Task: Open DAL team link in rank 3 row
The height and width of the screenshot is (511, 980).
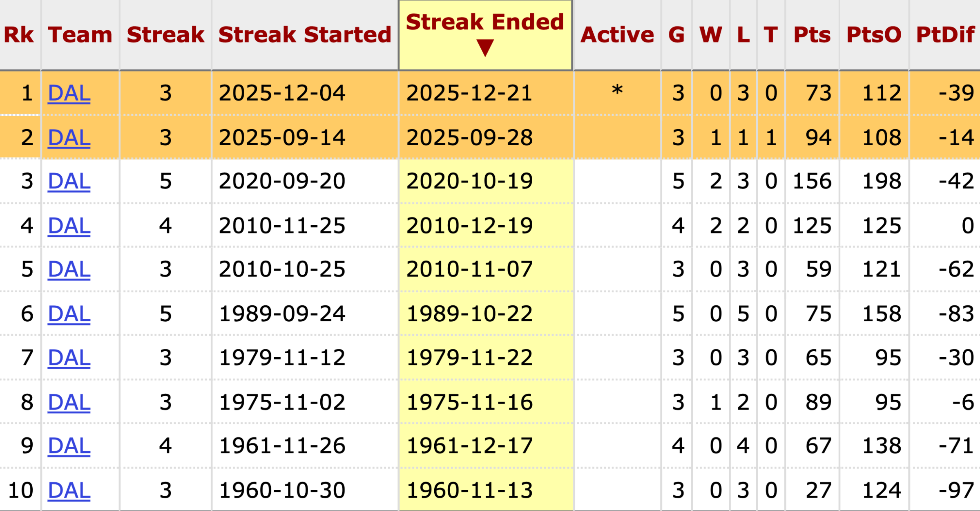Action: (x=69, y=182)
